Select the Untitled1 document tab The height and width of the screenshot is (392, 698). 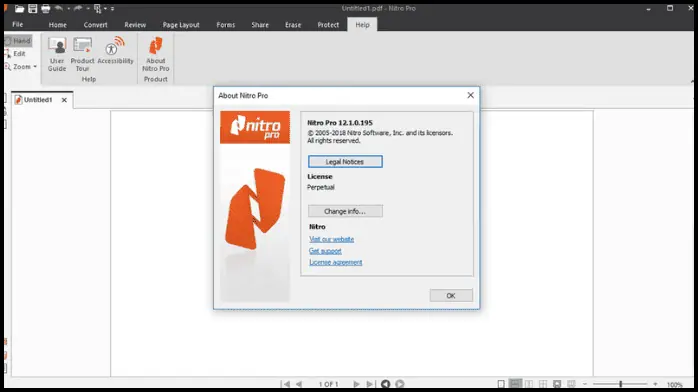[x=38, y=100]
